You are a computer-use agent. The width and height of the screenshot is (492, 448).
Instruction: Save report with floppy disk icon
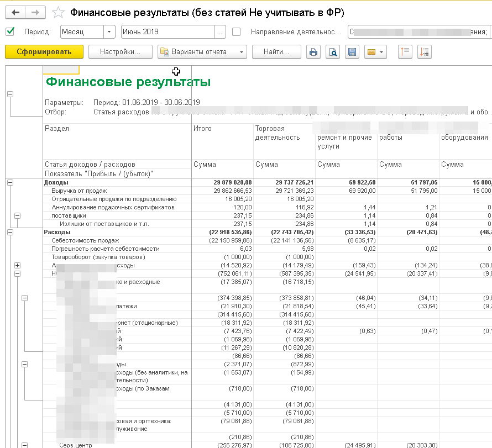click(352, 52)
